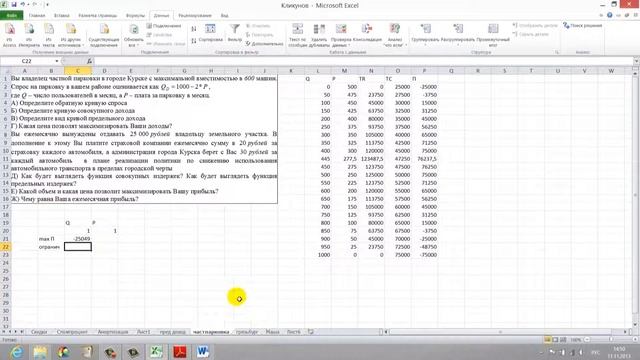Open File Explorer from taskbar

[x=40, y=352]
